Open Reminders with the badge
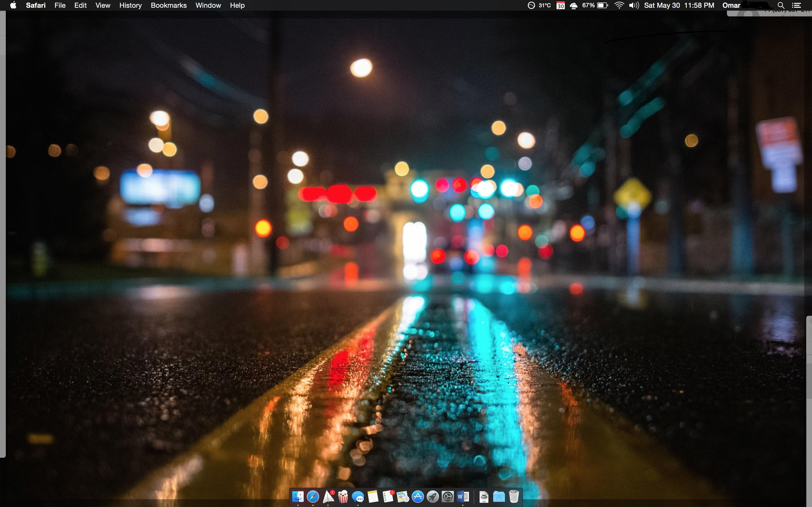This screenshot has width=812, height=507. (x=388, y=497)
